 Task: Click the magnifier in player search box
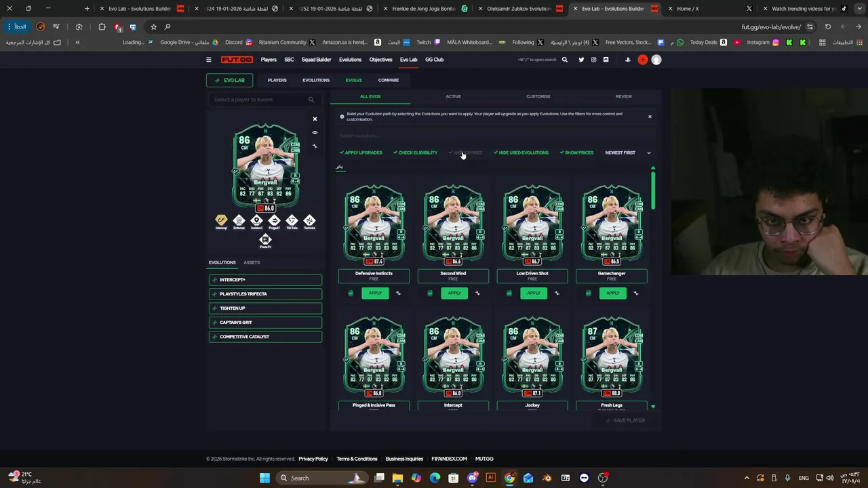point(311,100)
